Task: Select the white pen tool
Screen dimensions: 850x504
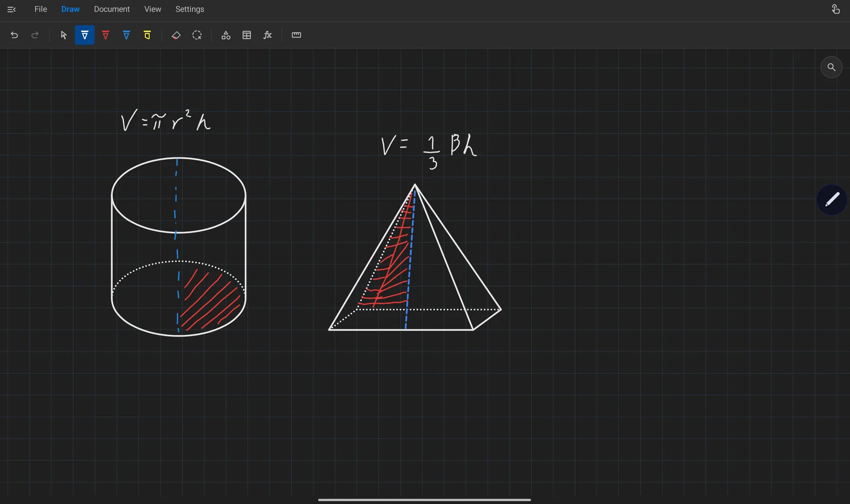Action: pyautogui.click(x=85, y=35)
